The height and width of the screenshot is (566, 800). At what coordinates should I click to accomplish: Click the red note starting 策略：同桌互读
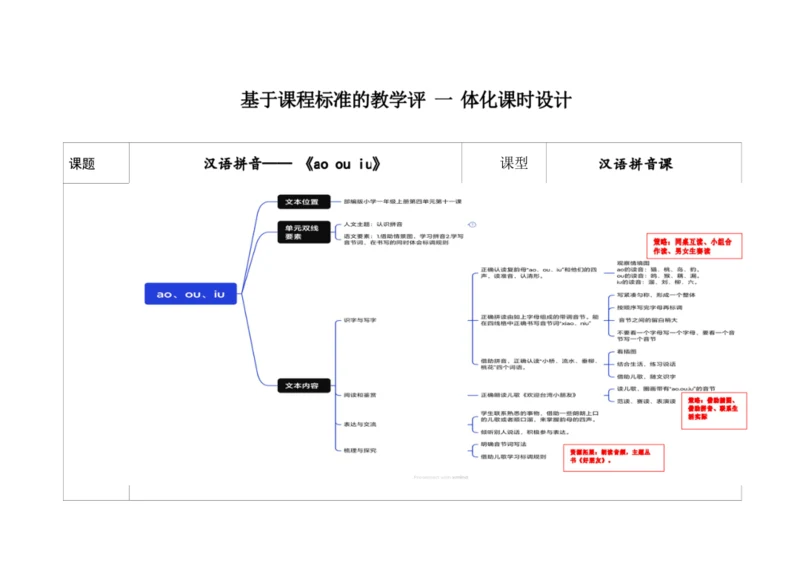coord(694,246)
